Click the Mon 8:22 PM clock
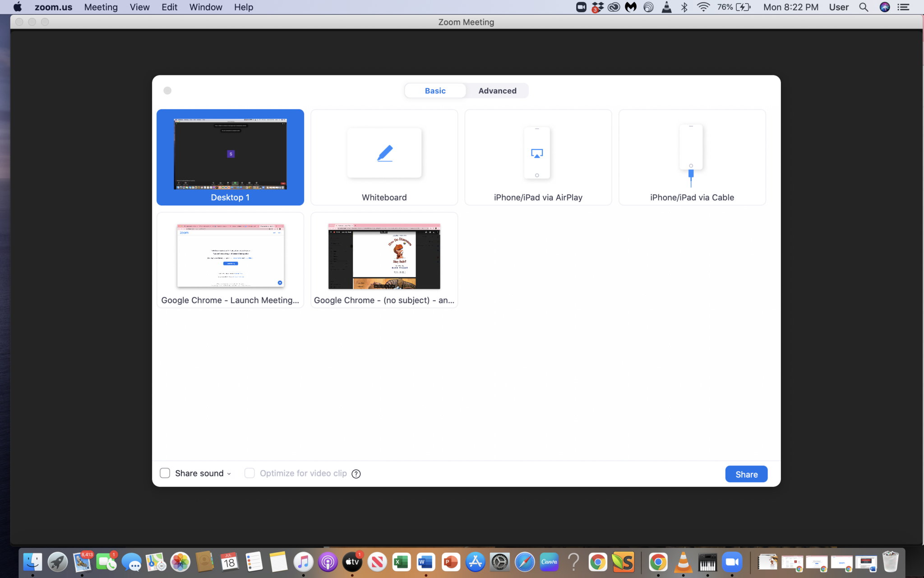 click(x=790, y=7)
